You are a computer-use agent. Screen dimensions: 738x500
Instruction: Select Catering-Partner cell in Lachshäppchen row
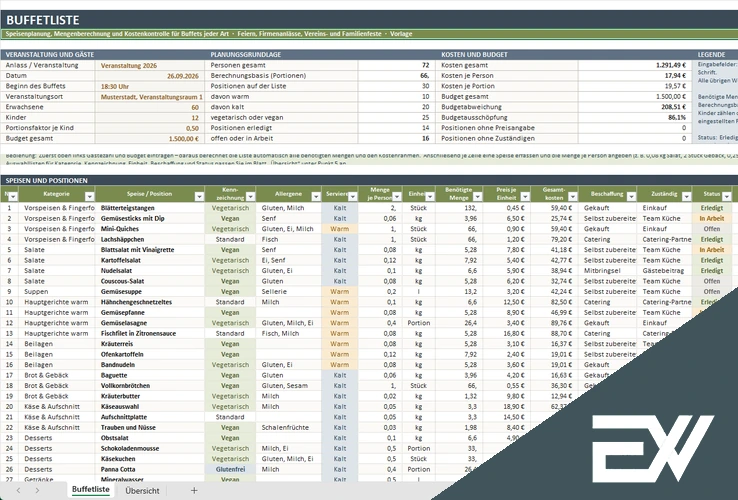click(664, 239)
